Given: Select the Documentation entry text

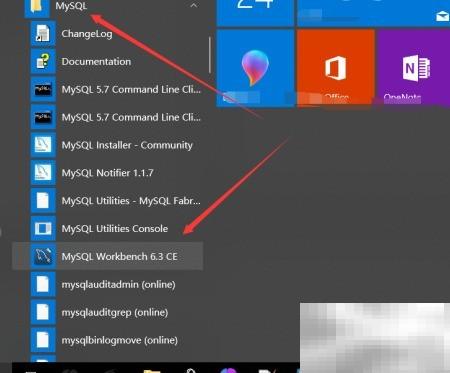Looking at the screenshot, I should click(x=96, y=61).
